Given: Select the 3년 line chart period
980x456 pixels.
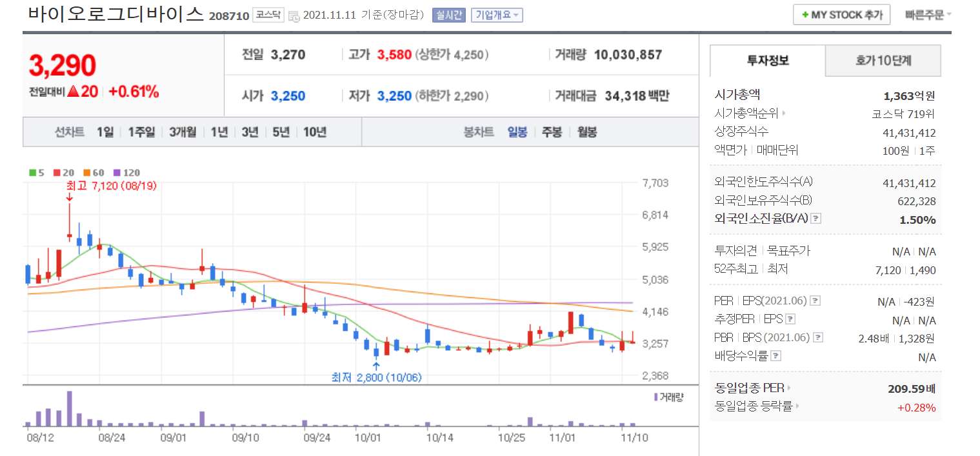Looking at the screenshot, I should click(250, 132).
